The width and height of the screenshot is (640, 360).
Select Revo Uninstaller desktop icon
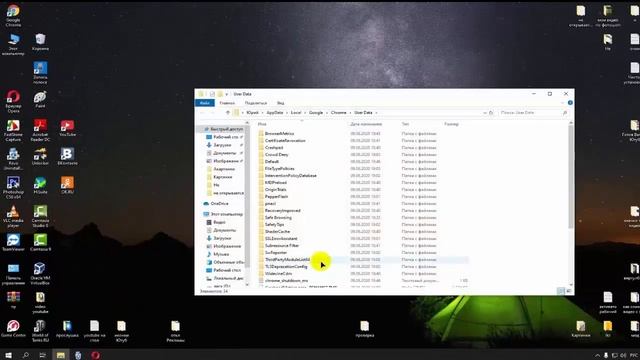pyautogui.click(x=13, y=159)
